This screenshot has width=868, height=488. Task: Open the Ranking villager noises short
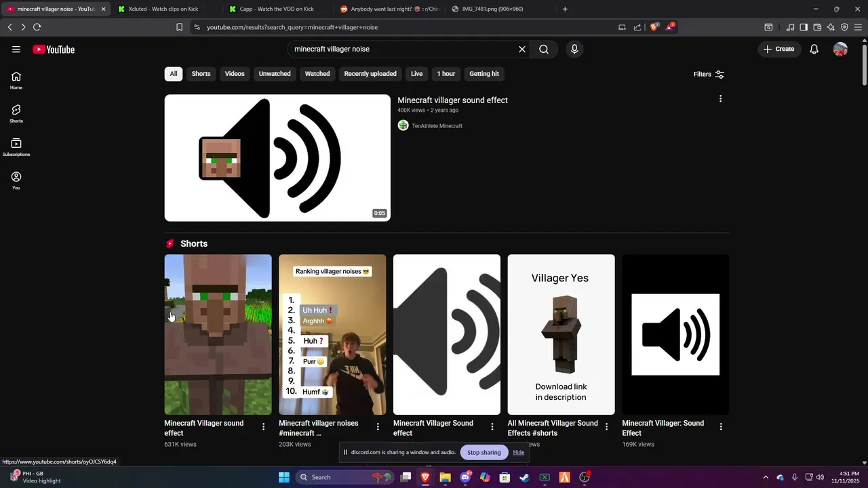coord(332,334)
